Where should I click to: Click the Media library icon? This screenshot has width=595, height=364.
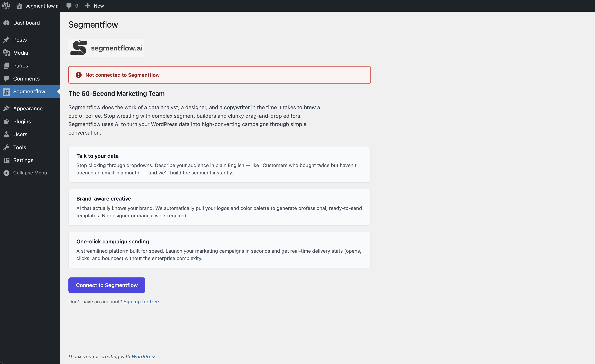(x=6, y=53)
